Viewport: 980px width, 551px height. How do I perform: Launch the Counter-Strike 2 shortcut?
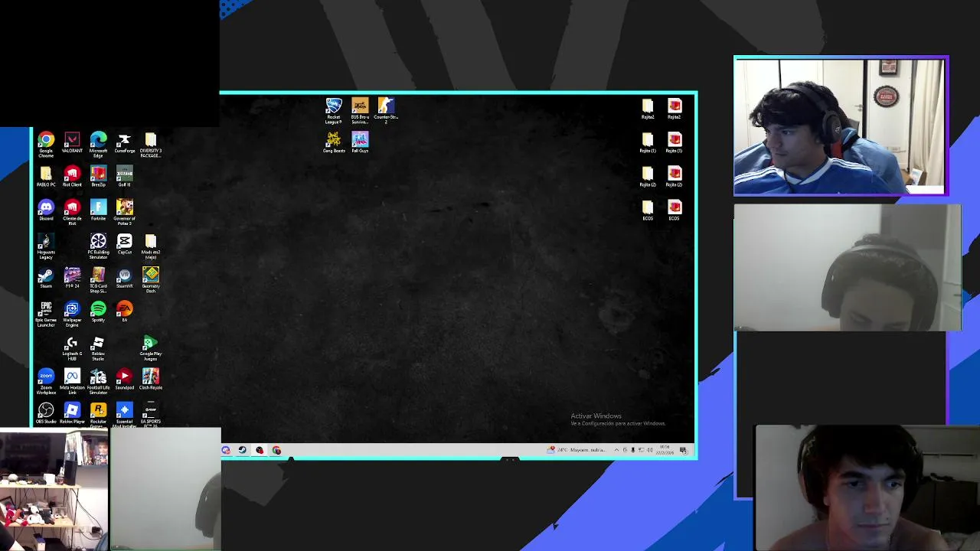[x=386, y=110]
